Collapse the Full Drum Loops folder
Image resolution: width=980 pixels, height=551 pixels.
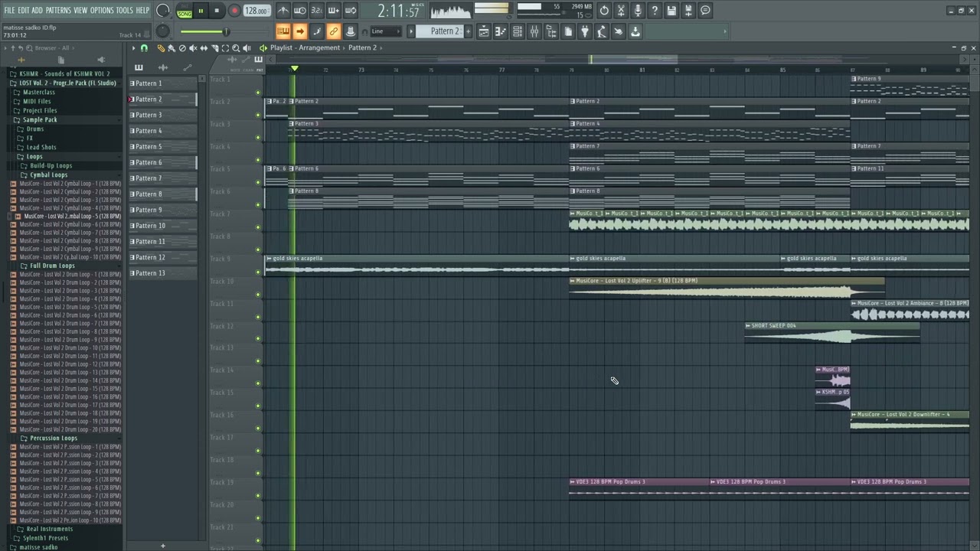pos(52,266)
